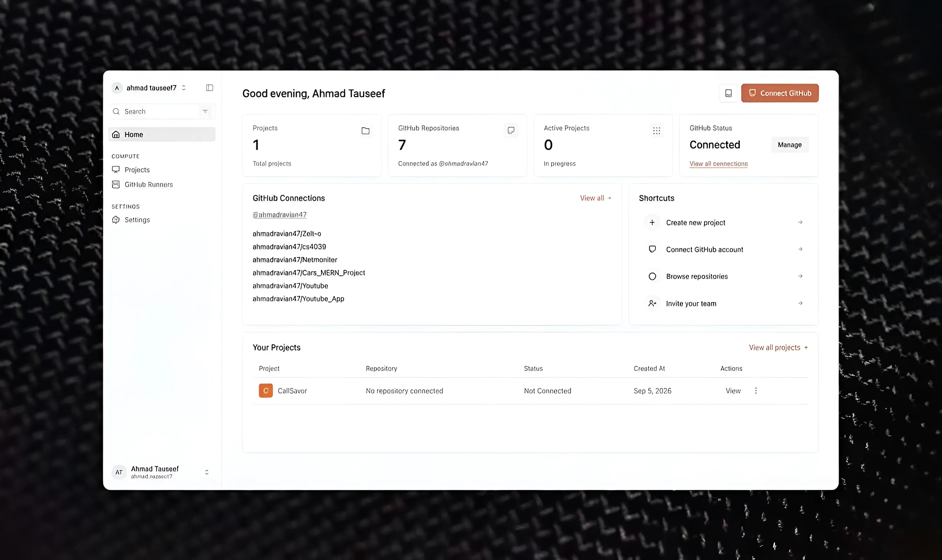Select ahmadravian47/Youtube_App repository
Screen dimensions: 942x560
tap(298, 299)
